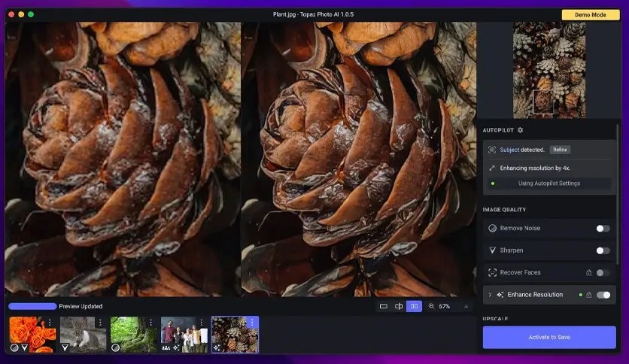
Task: Open options menu on group photo thumbnail
Action: pyautogui.click(x=201, y=323)
